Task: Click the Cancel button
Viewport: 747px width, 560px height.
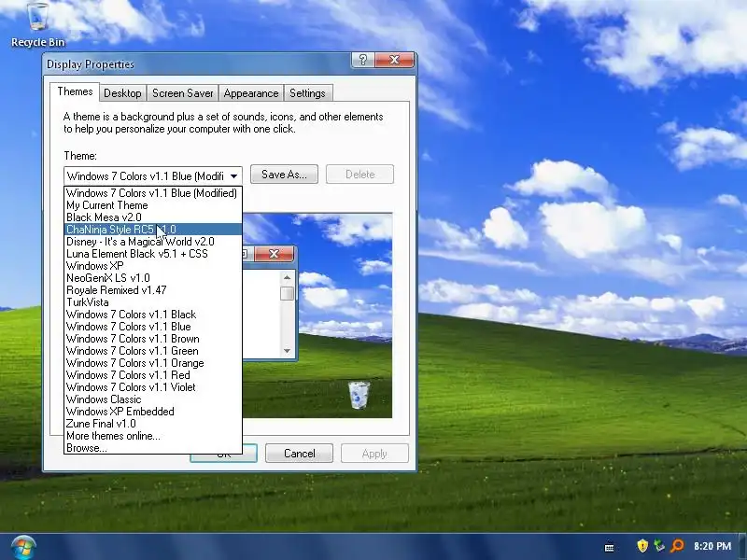Action: [x=299, y=454]
